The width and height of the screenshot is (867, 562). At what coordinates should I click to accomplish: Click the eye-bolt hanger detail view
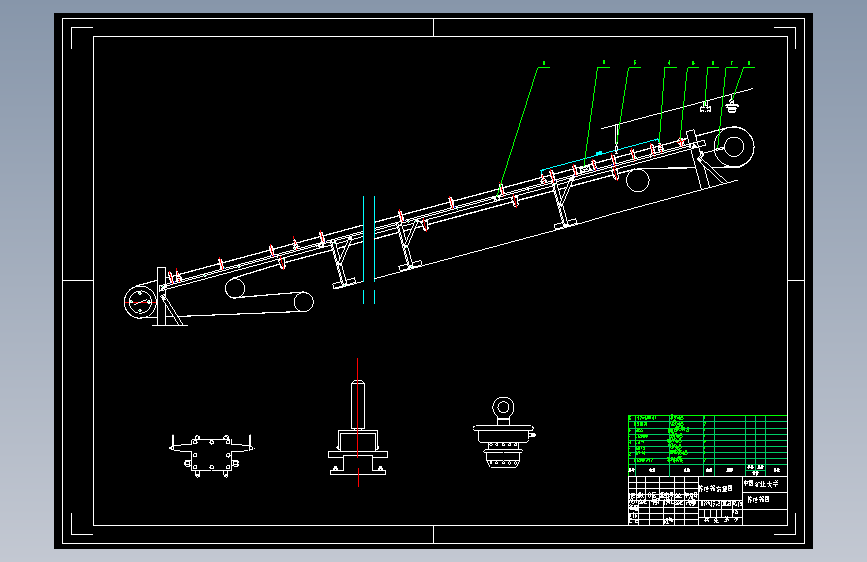click(504, 432)
